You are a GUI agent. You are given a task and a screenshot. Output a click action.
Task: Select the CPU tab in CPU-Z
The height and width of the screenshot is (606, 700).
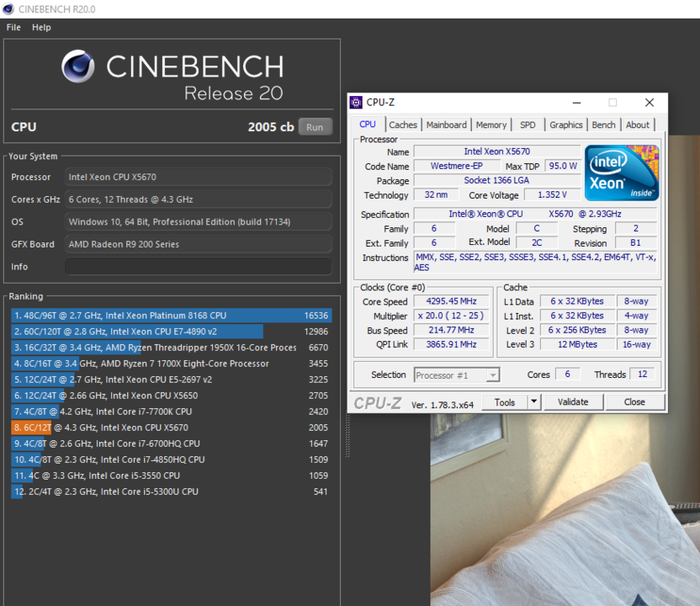[x=368, y=125]
